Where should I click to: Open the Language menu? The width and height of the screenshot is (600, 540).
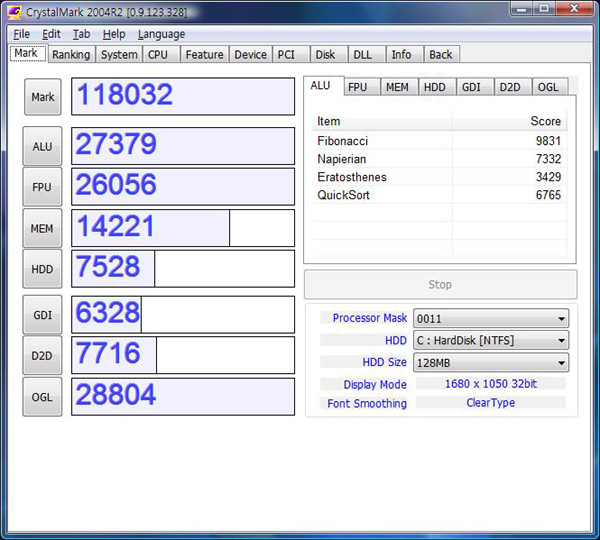[x=161, y=34]
